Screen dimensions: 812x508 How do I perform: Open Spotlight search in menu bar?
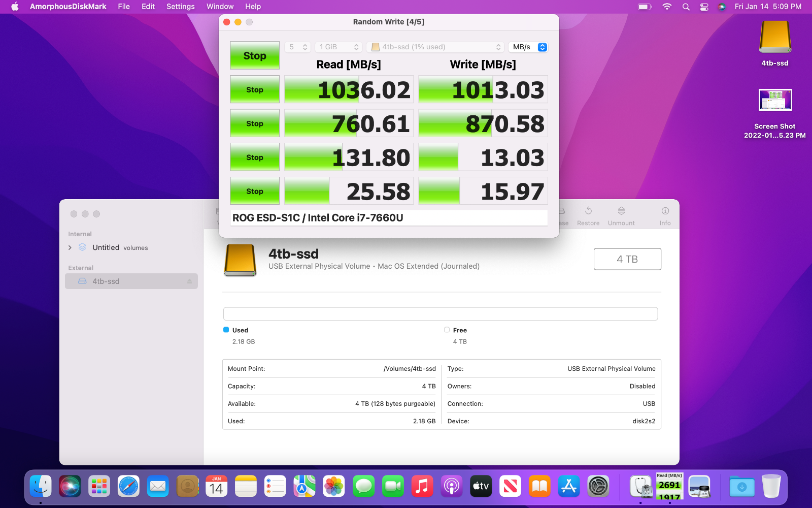686,7
